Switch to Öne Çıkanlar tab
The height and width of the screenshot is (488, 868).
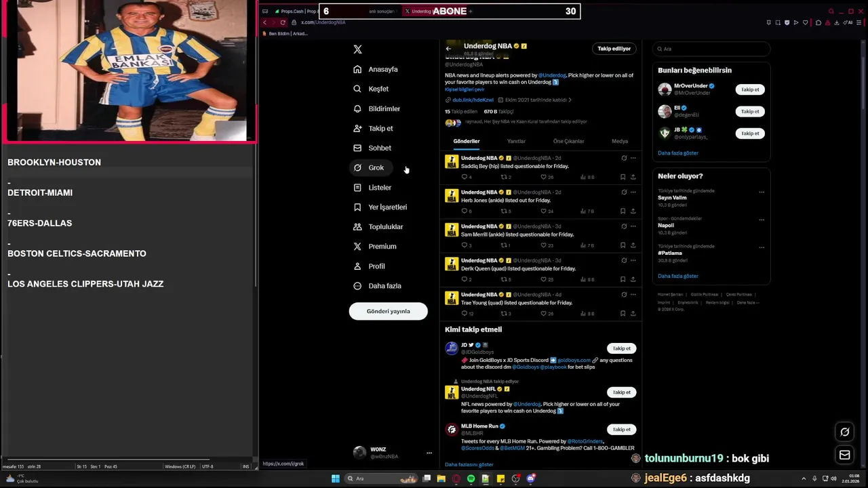pos(568,141)
